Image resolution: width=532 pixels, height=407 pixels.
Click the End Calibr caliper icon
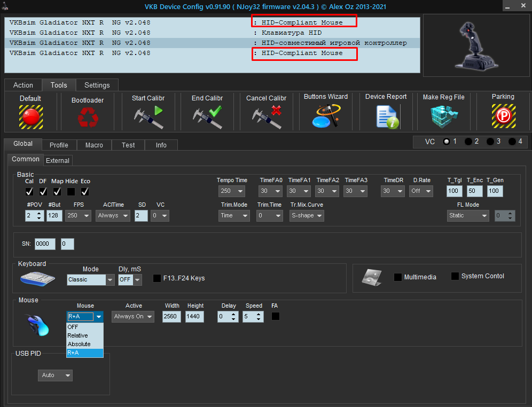207,116
